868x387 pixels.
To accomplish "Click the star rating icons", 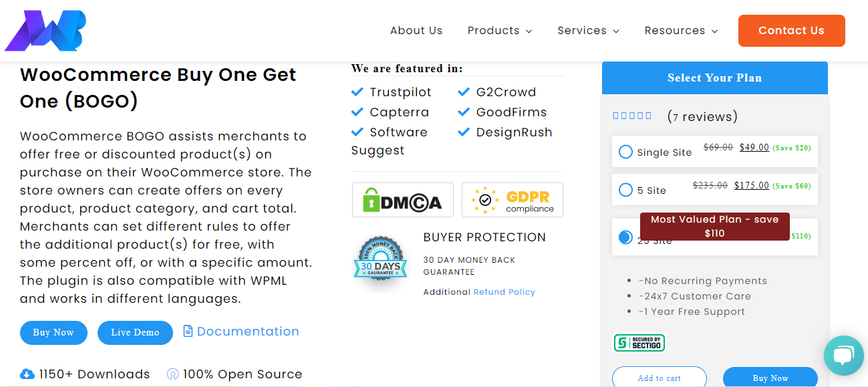I will coord(632,116).
